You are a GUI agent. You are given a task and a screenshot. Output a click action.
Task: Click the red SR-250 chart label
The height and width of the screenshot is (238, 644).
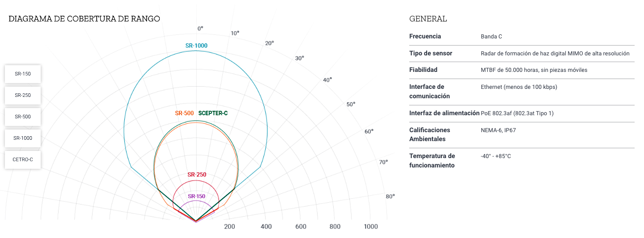[x=197, y=175]
